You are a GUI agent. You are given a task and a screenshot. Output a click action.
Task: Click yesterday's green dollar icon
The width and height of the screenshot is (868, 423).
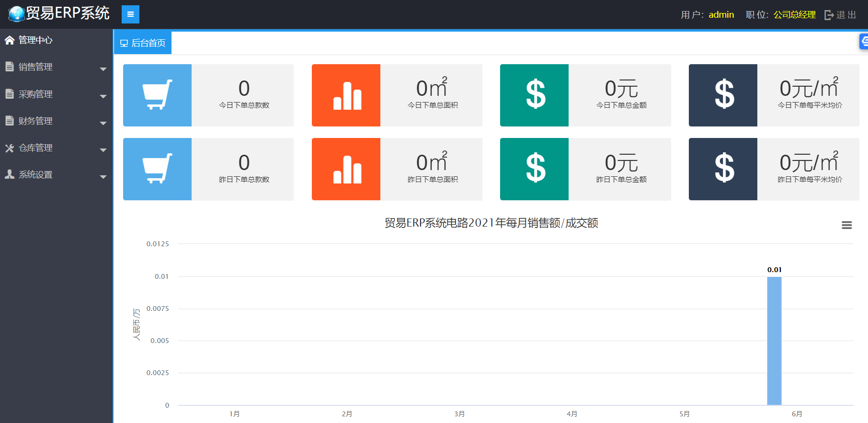[x=534, y=169]
